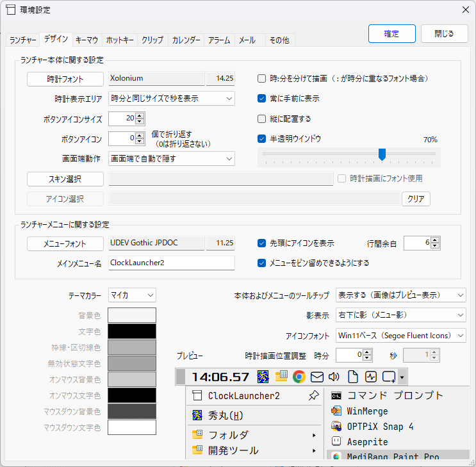
Task: Click the pin icon beside ClockLauncher2 menu title
Action: tap(313, 395)
